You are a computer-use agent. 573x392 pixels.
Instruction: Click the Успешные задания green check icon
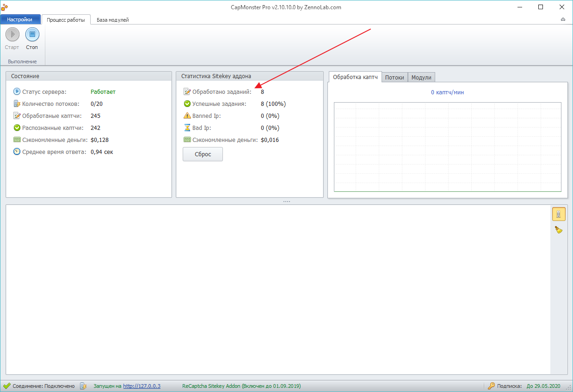(x=187, y=104)
